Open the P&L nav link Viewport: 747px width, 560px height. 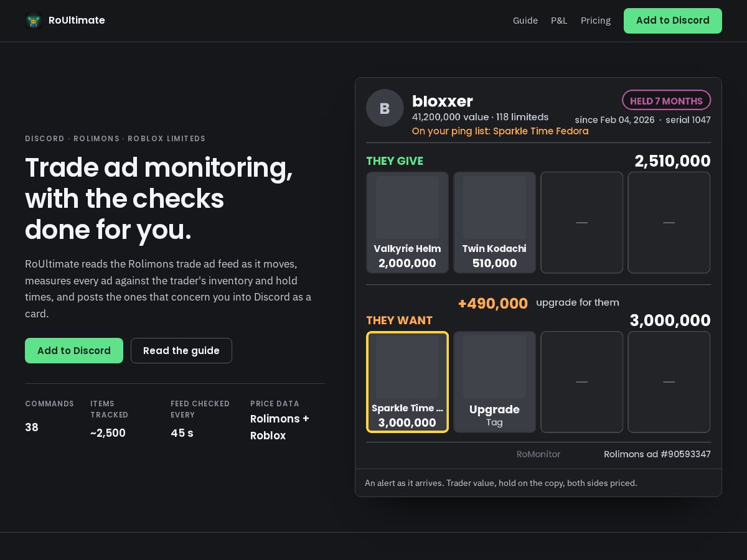coord(559,21)
